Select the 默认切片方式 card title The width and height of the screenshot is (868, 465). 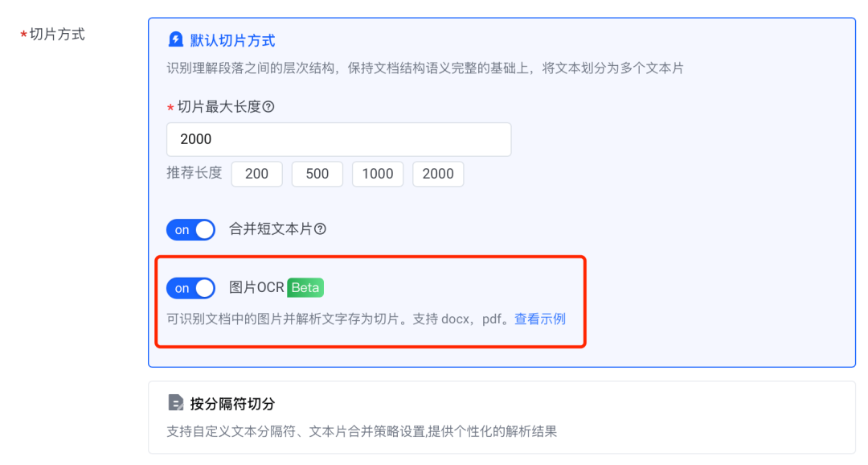click(232, 40)
